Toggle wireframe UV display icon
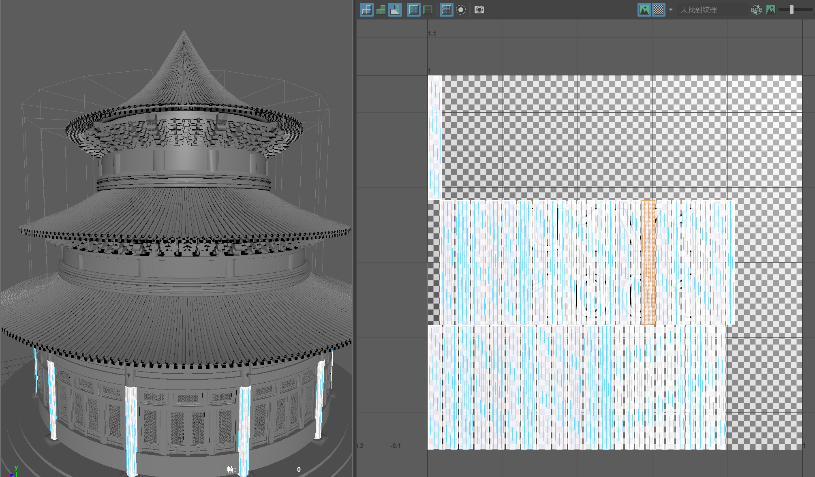The height and width of the screenshot is (477, 815). tap(367, 9)
